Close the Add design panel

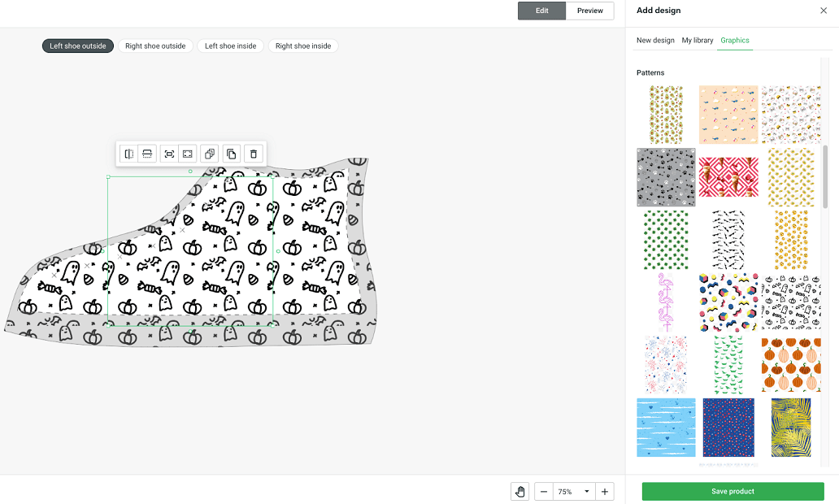pyautogui.click(x=824, y=11)
